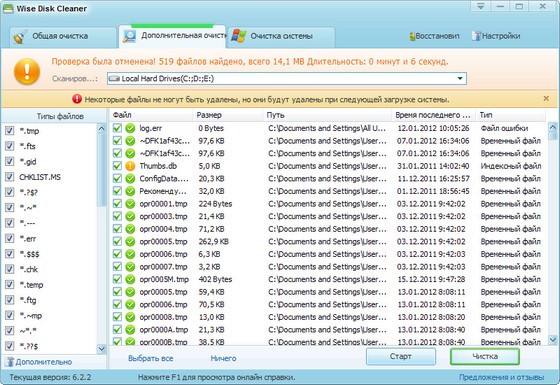Open Предложения и отзывы feedback link
Screen dimensions: 560x385
[501, 377]
